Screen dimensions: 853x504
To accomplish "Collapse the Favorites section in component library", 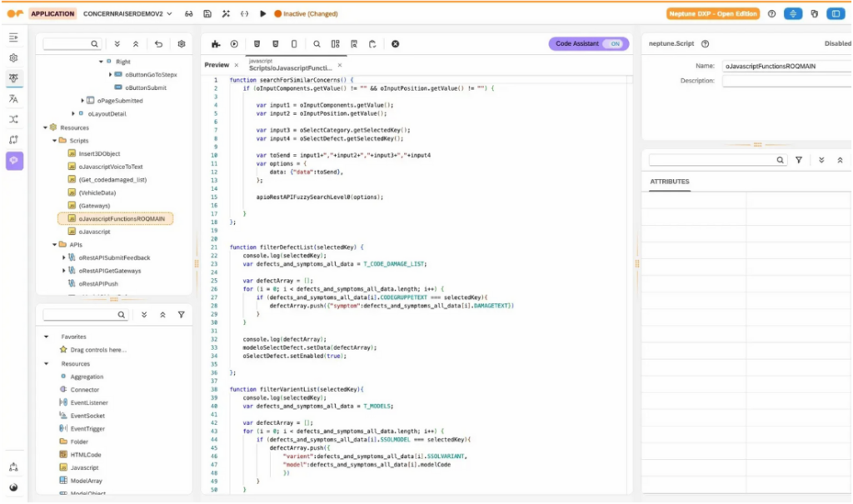I will pyautogui.click(x=47, y=337).
